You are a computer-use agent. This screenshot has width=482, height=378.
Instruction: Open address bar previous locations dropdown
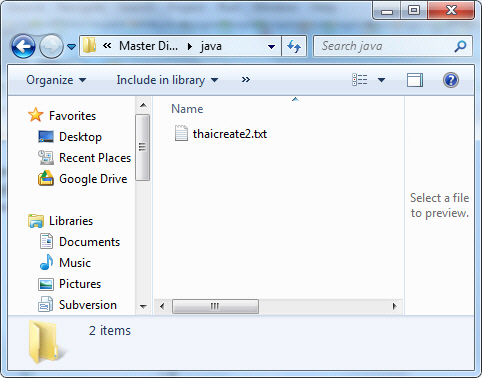click(272, 47)
